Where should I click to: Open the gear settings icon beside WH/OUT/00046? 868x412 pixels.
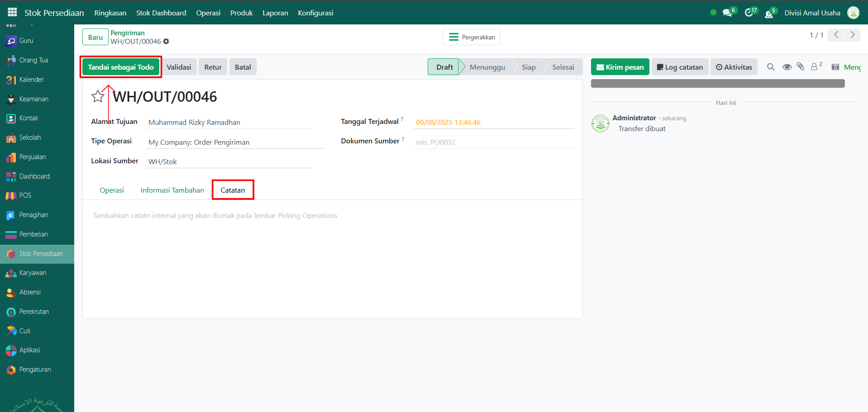pyautogui.click(x=166, y=42)
